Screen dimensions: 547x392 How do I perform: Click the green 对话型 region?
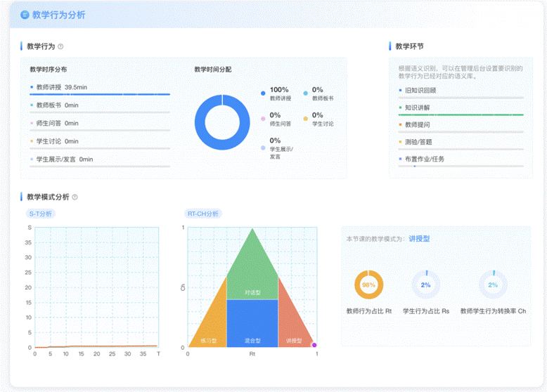(252, 272)
